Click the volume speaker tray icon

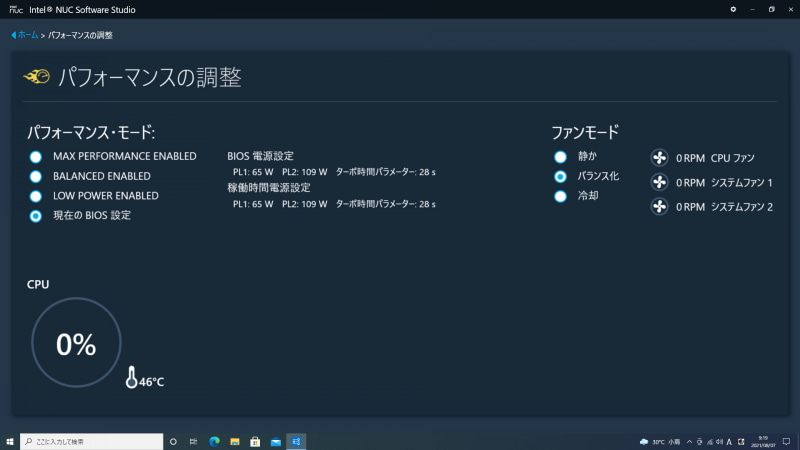(719, 442)
